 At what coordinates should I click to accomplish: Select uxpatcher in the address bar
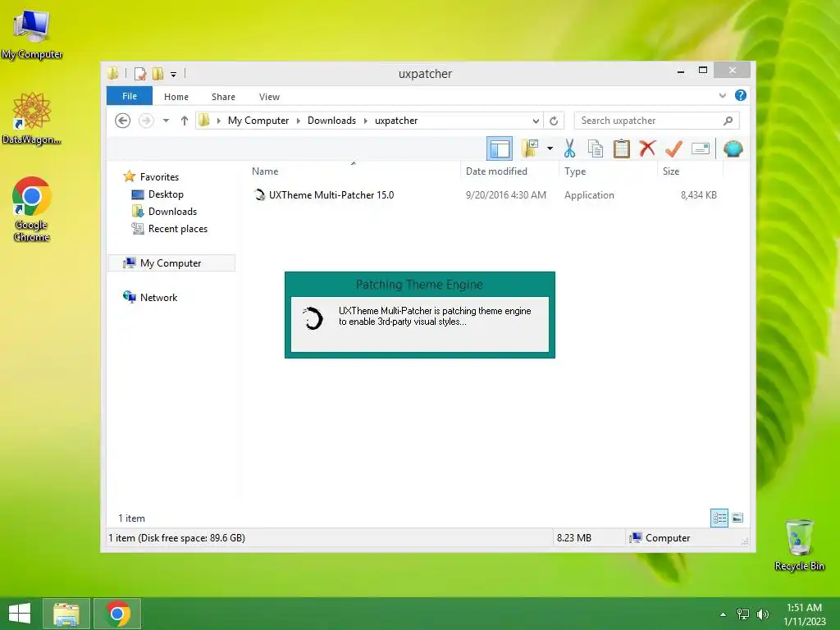pyautogui.click(x=396, y=121)
